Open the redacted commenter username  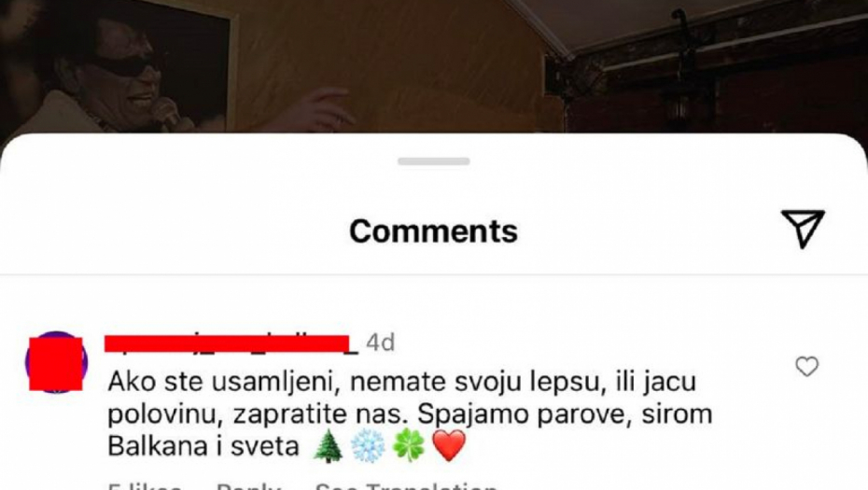pyautogui.click(x=227, y=343)
